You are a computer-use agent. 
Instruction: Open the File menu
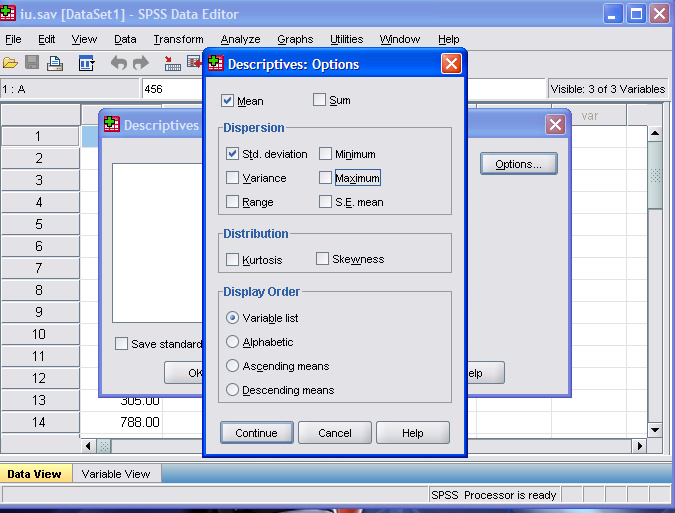click(13, 39)
